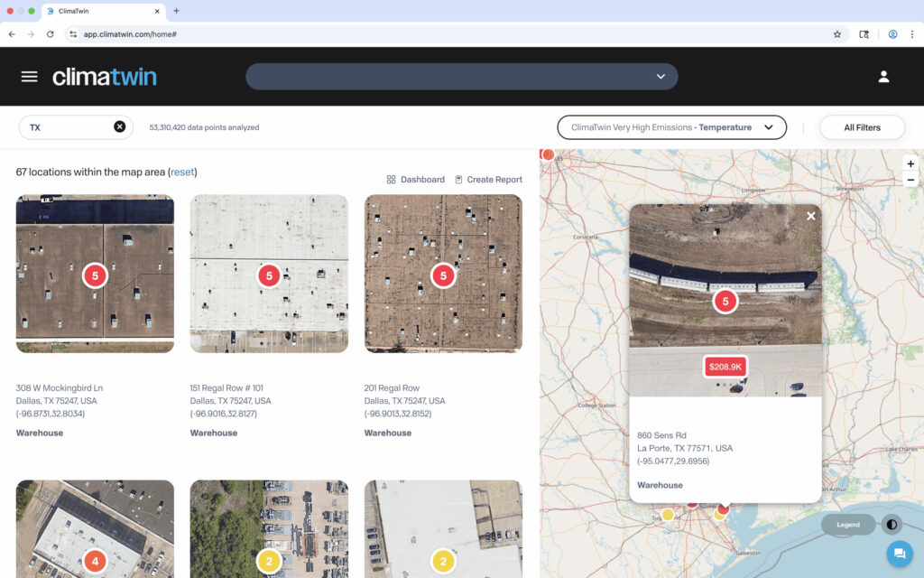Open the ClimaTwin hamburger menu
The image size is (924, 578).
pyautogui.click(x=30, y=76)
